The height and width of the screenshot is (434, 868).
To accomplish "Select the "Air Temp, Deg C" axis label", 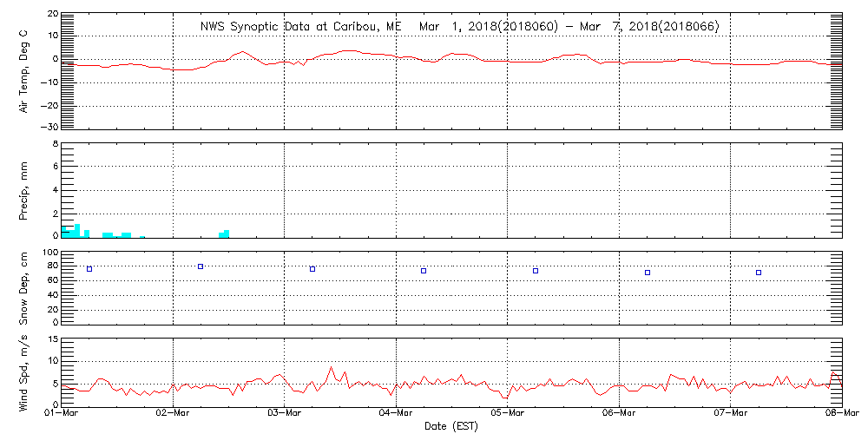I will click(x=24, y=70).
